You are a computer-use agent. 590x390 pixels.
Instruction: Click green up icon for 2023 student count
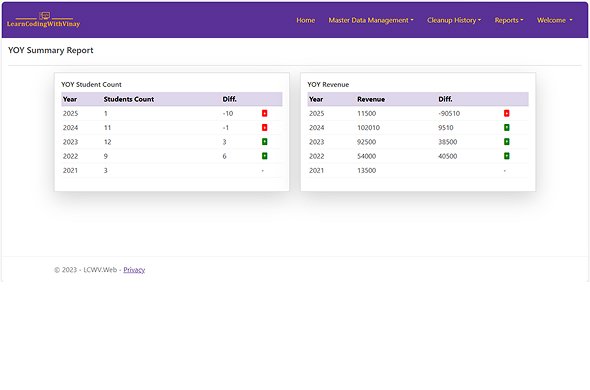265,142
